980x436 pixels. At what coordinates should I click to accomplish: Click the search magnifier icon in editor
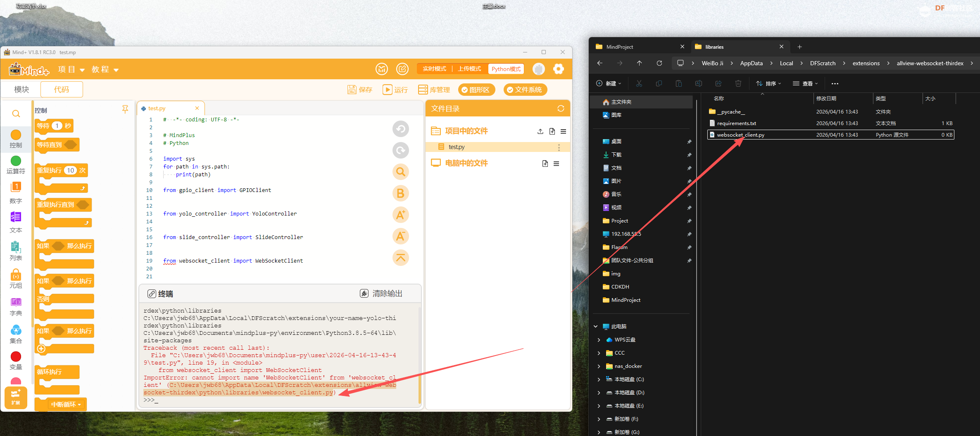pos(400,172)
